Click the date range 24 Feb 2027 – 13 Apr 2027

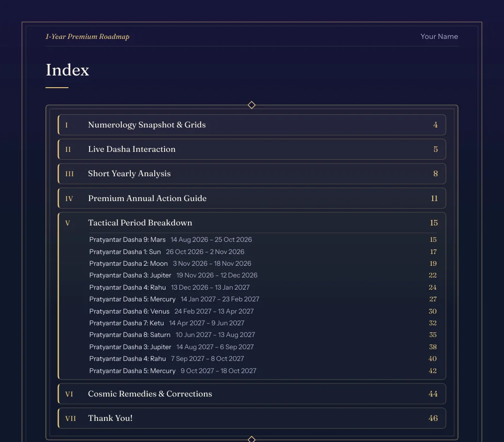[x=214, y=311]
